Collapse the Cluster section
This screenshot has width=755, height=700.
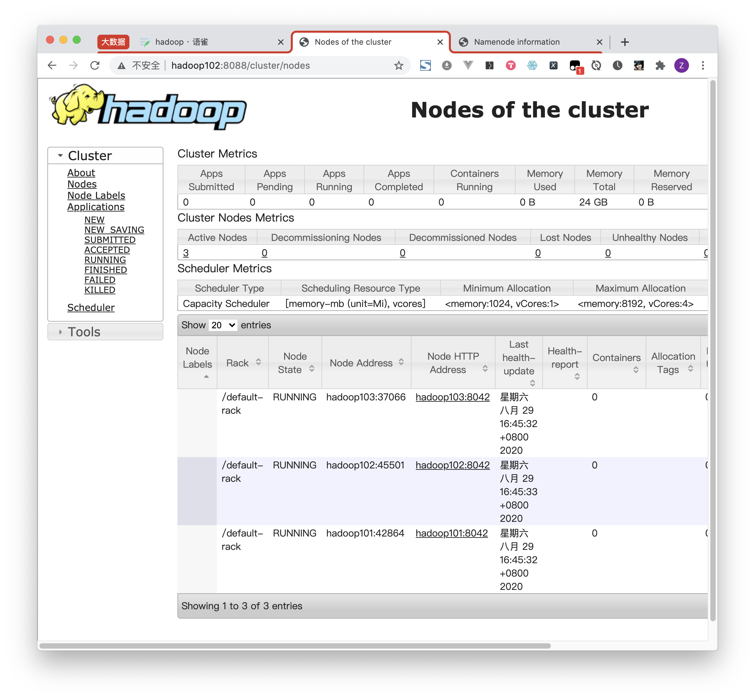tap(90, 156)
